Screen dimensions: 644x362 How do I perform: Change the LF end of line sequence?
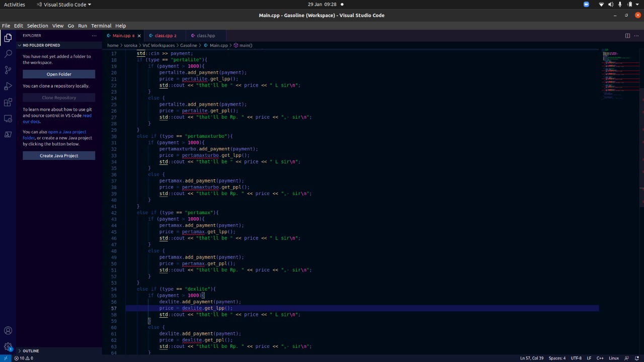[x=589, y=358]
